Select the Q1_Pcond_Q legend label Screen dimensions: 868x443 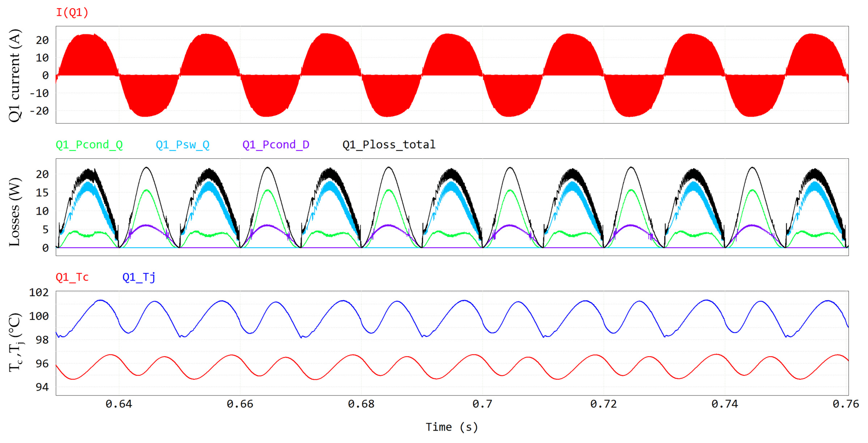[89, 145]
